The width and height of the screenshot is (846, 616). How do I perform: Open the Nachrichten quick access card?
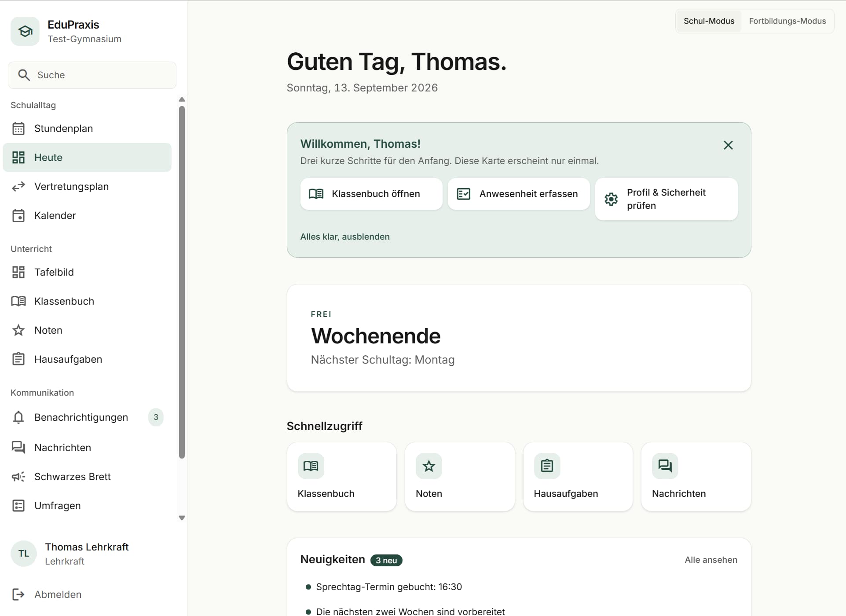[696, 477]
